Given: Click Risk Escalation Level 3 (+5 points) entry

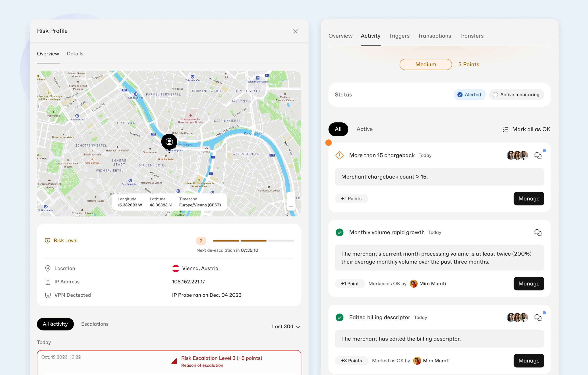Looking at the screenshot, I should tap(221, 358).
